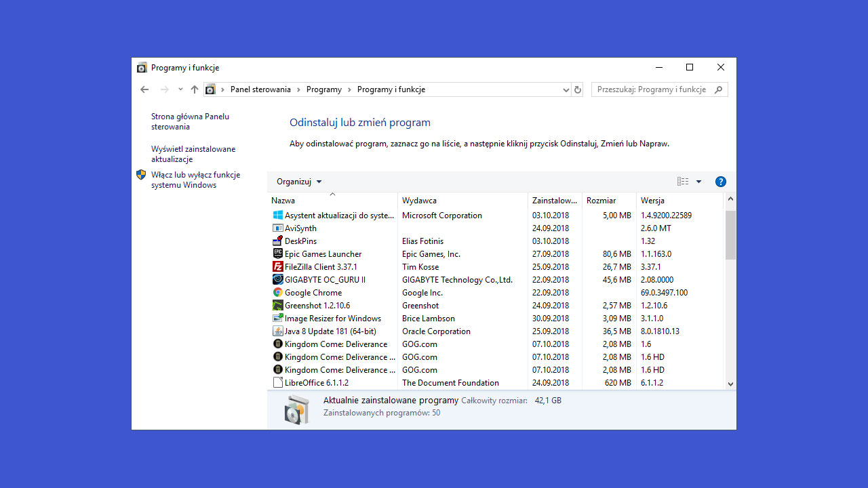Sort by the Rozmiar column header
This screenshot has height=488, width=868.
coord(609,201)
